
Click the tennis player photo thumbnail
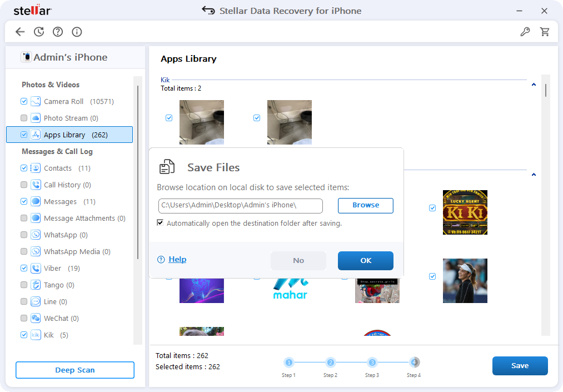click(465, 281)
